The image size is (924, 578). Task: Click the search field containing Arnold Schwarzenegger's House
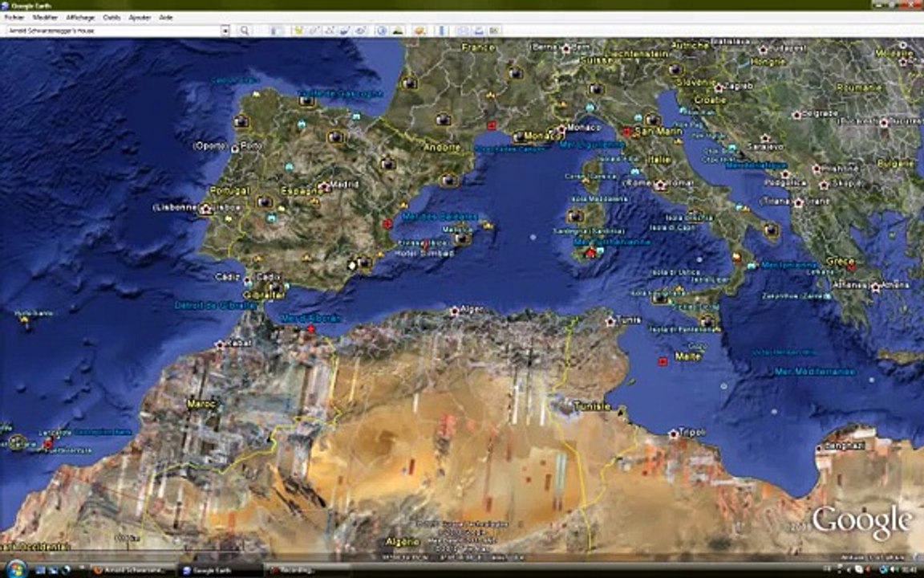[113, 31]
